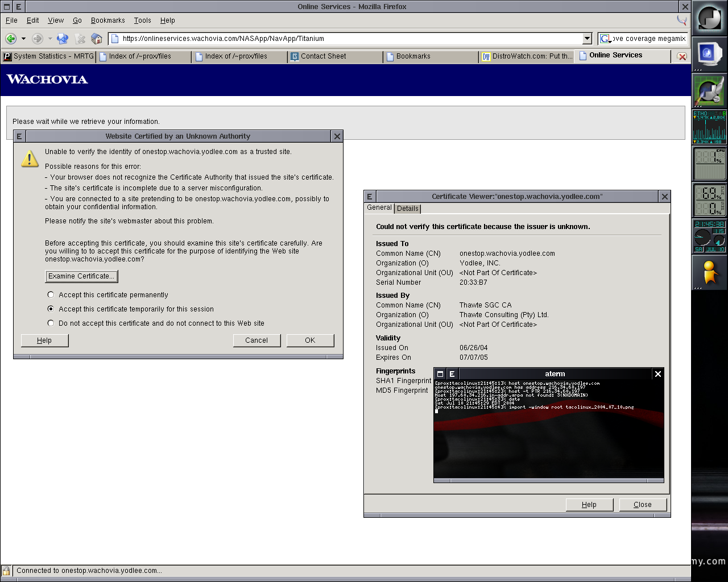728x582 pixels.
Task: Select the Online Services tab
Action: pyautogui.click(x=623, y=56)
